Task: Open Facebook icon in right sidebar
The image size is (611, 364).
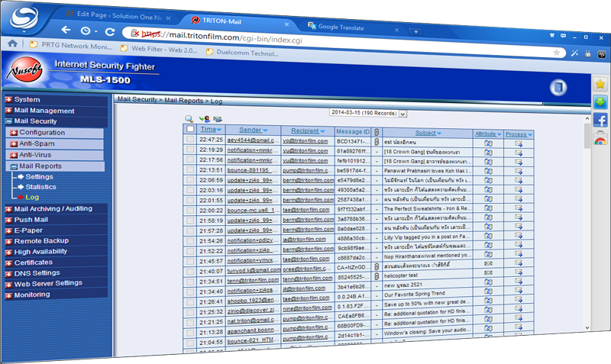Action: pos(600,120)
